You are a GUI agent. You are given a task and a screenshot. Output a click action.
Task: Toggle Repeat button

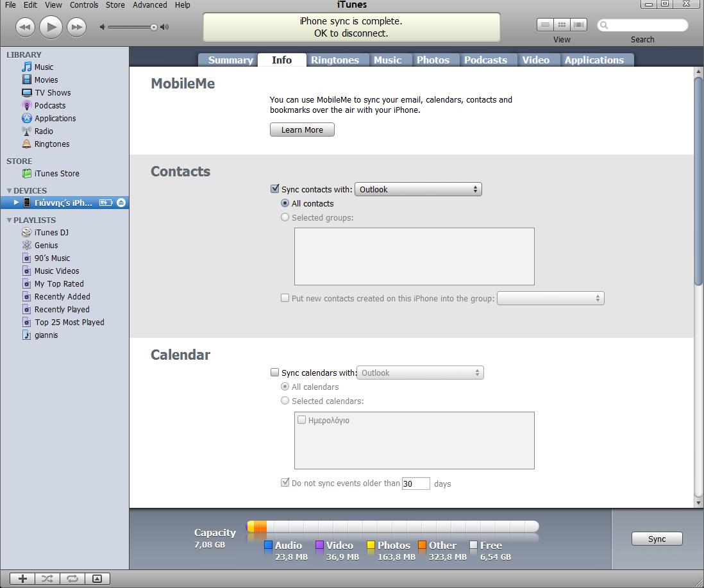click(x=72, y=578)
